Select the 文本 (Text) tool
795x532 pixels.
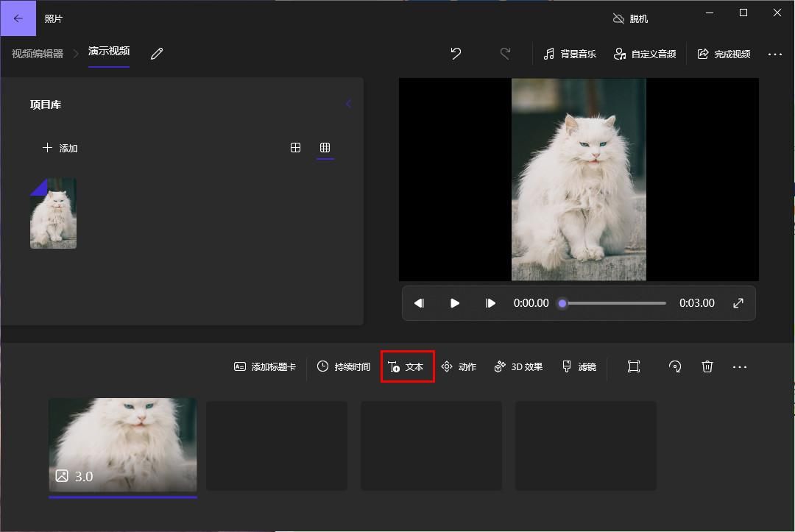tap(407, 366)
